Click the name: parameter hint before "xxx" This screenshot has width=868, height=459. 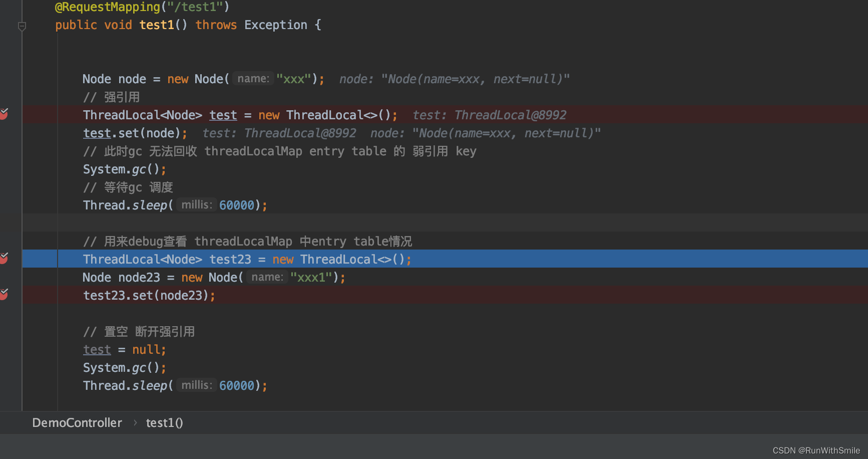253,79
